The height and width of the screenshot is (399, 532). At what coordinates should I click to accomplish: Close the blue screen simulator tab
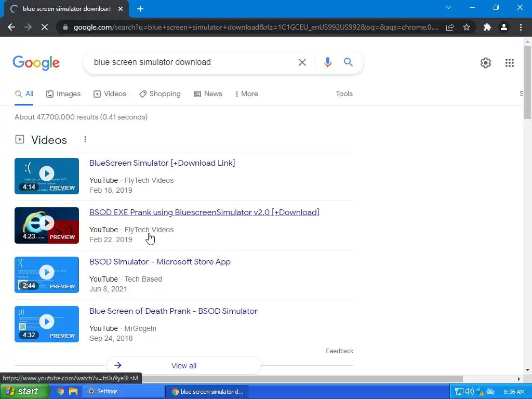click(121, 9)
